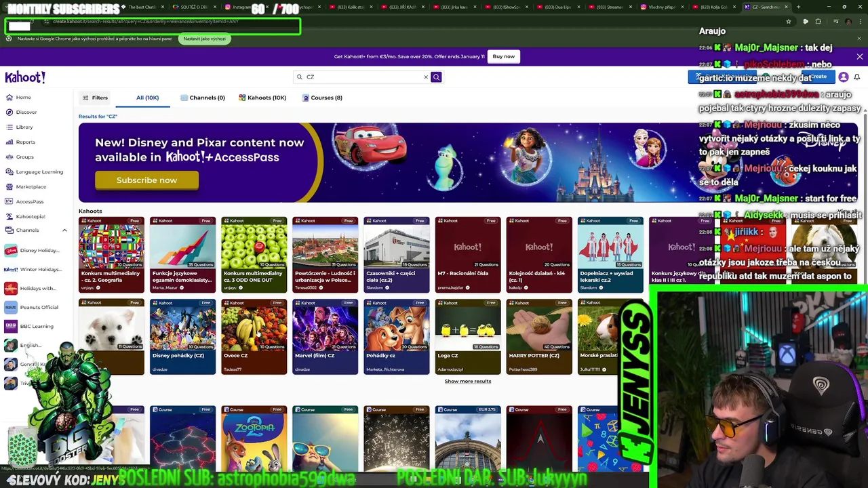Collapse the Channels section chevron
The image size is (868, 488).
coord(64,230)
